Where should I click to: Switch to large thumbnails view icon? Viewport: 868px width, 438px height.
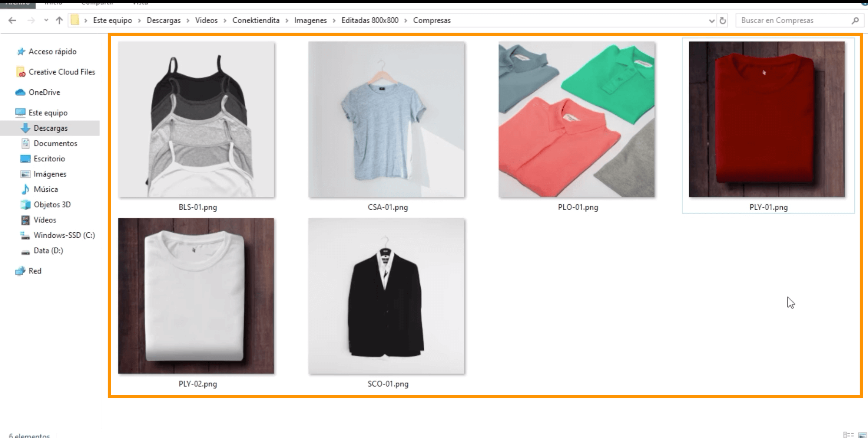[x=862, y=435]
